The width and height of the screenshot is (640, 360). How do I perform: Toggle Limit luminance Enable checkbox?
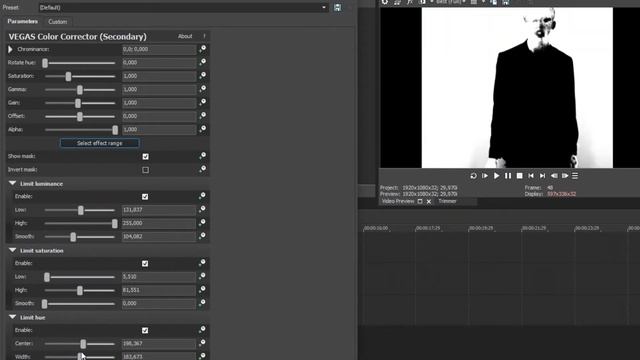(x=145, y=197)
